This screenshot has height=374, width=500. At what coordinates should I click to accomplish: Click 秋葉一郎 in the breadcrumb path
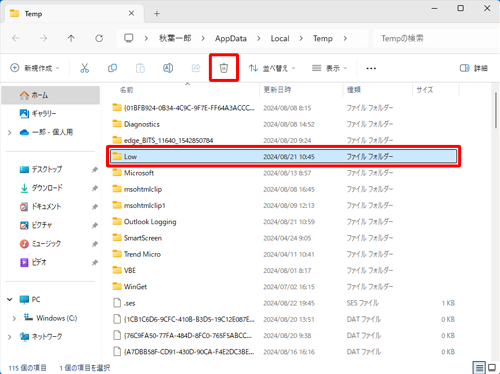175,38
